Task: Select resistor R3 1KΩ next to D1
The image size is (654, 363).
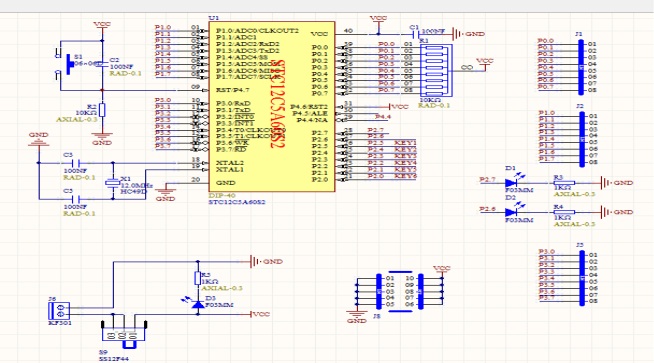Action: point(564,183)
